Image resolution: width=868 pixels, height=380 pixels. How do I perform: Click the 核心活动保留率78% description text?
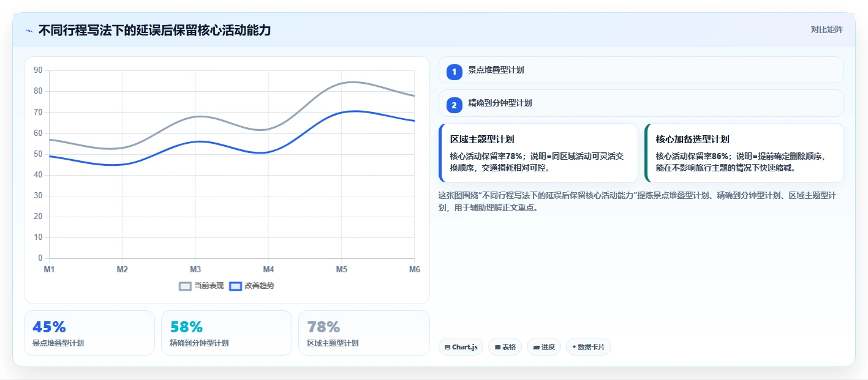point(537,162)
